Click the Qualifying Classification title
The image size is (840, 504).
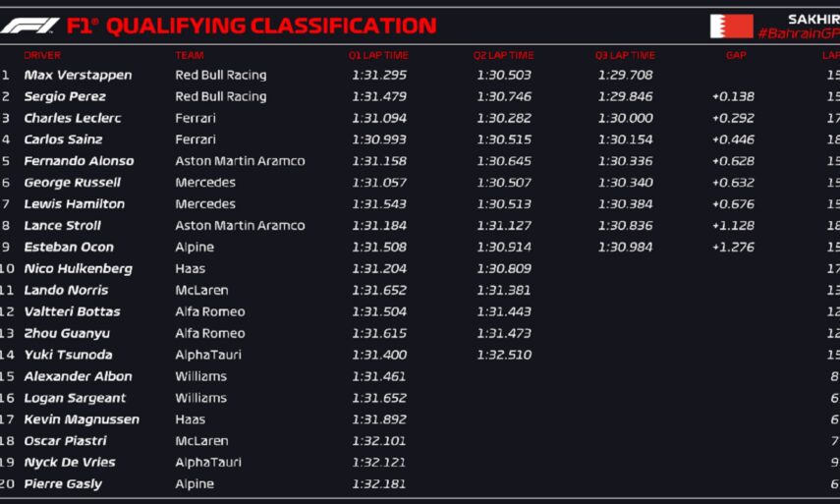pyautogui.click(x=270, y=27)
